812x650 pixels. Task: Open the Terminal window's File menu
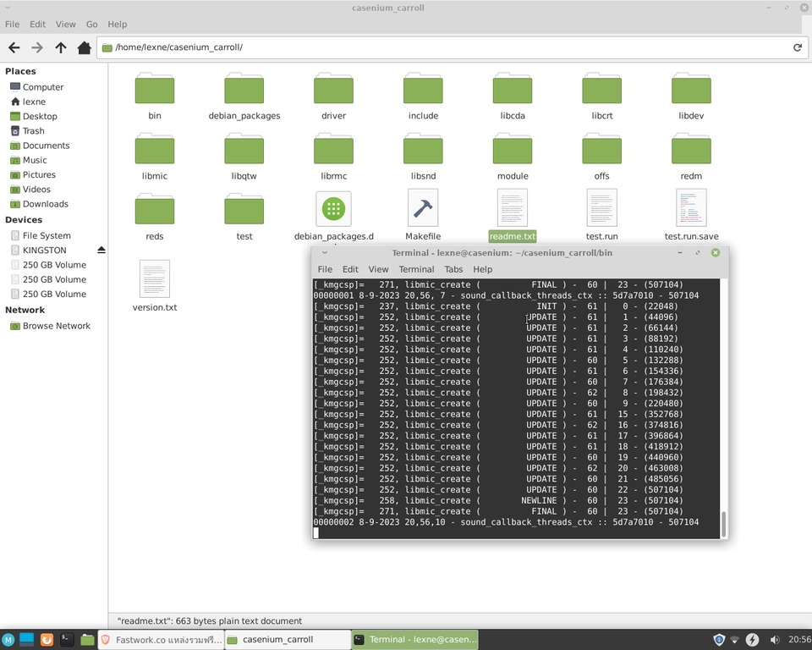(x=325, y=269)
